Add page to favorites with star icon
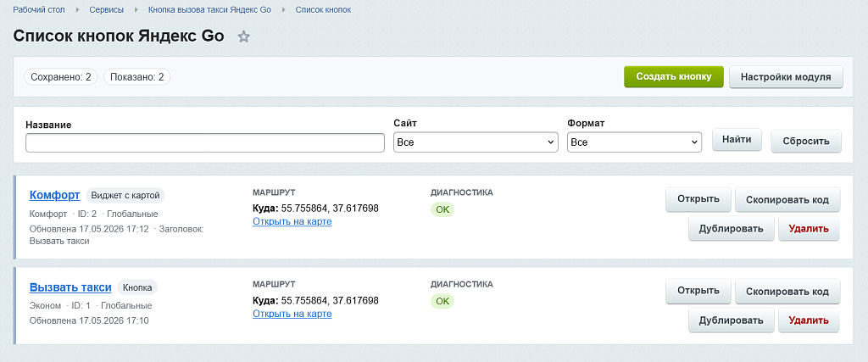 point(243,37)
